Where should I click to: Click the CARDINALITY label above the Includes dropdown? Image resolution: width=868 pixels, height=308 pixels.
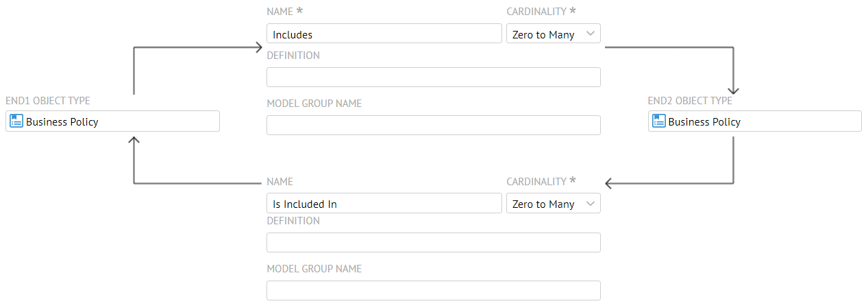536,12
